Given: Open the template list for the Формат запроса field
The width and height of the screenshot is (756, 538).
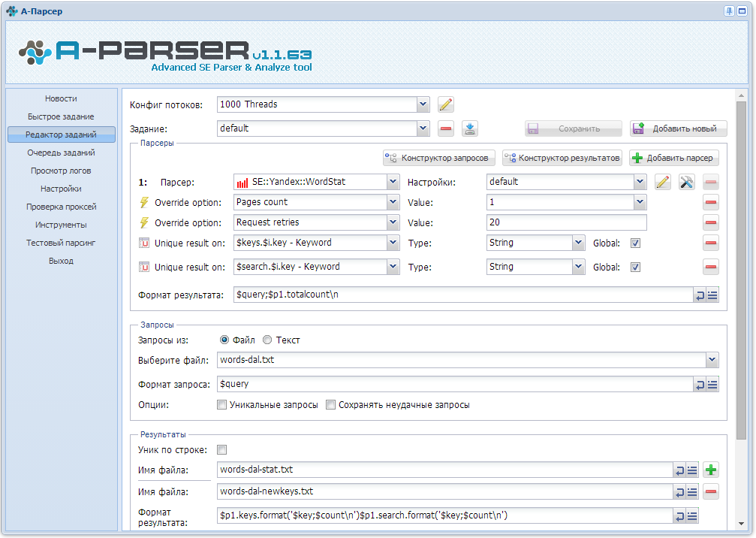Looking at the screenshot, I should pyautogui.click(x=712, y=384).
